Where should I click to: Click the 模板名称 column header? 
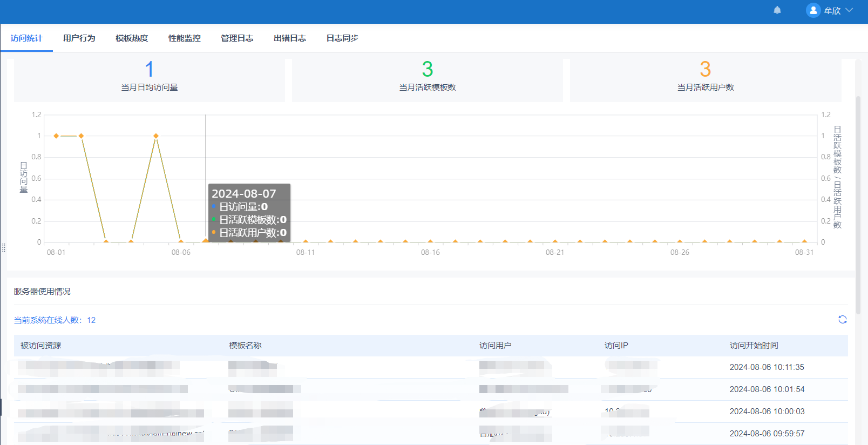coord(245,346)
